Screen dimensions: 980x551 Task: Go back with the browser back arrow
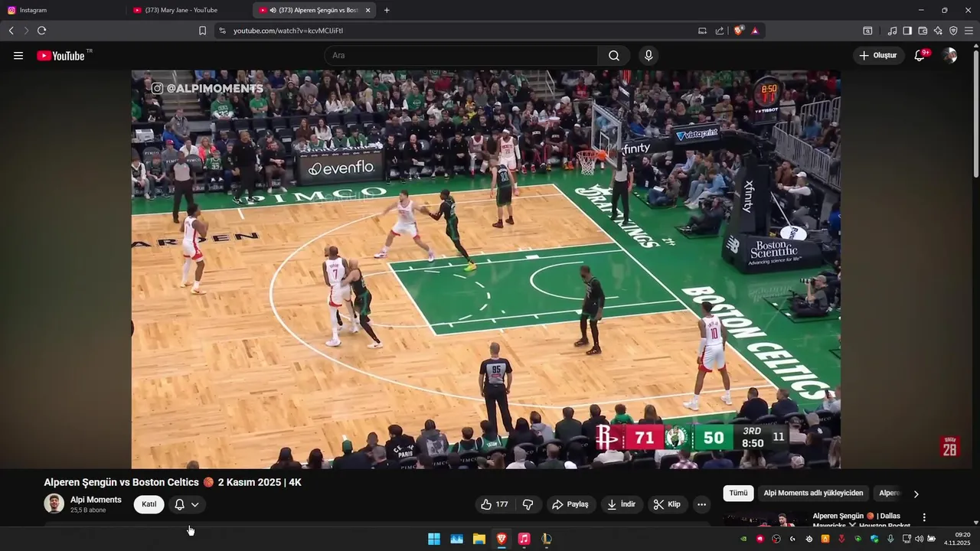(x=11, y=31)
